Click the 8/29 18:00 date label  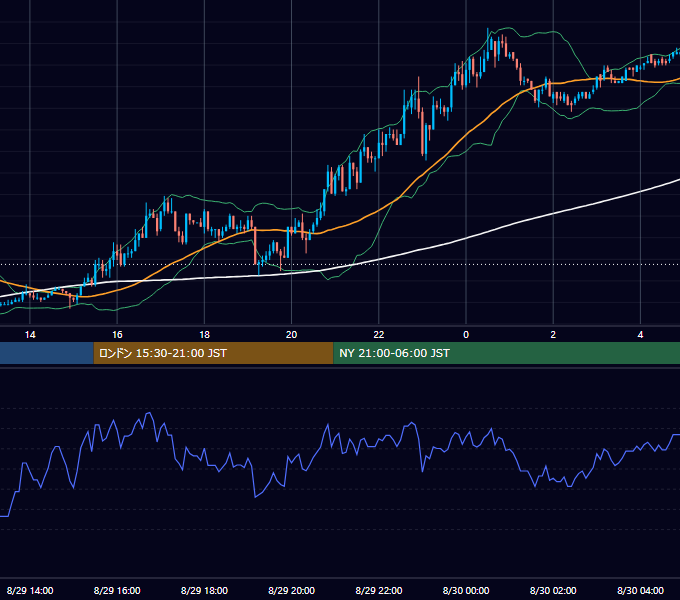point(204,590)
